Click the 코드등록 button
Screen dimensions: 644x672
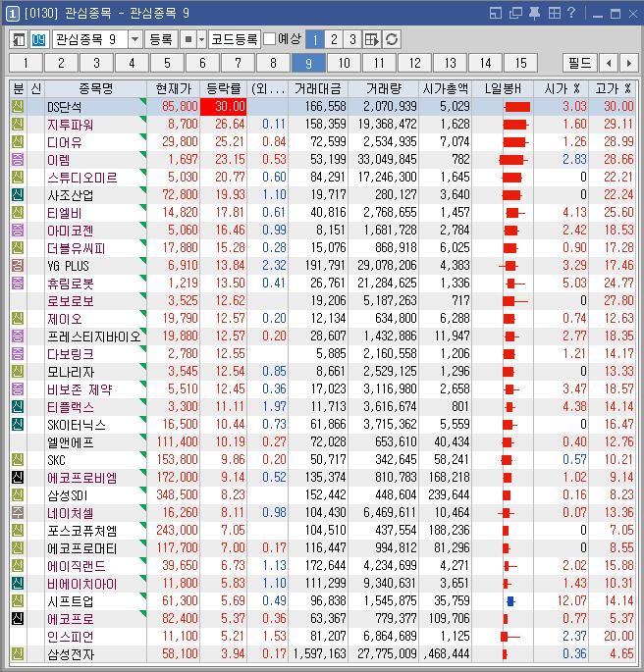coord(235,40)
